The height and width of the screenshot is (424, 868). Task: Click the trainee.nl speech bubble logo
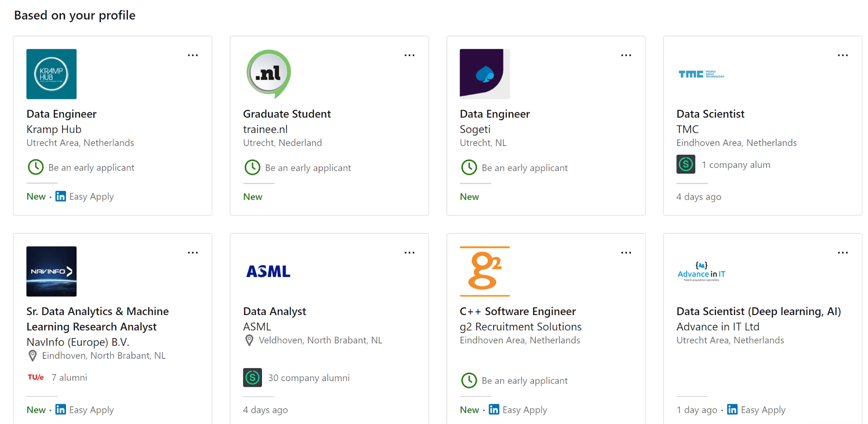268,74
